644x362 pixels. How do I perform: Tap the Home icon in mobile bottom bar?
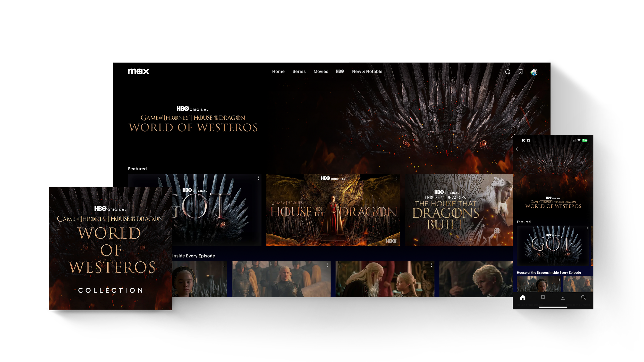click(523, 297)
